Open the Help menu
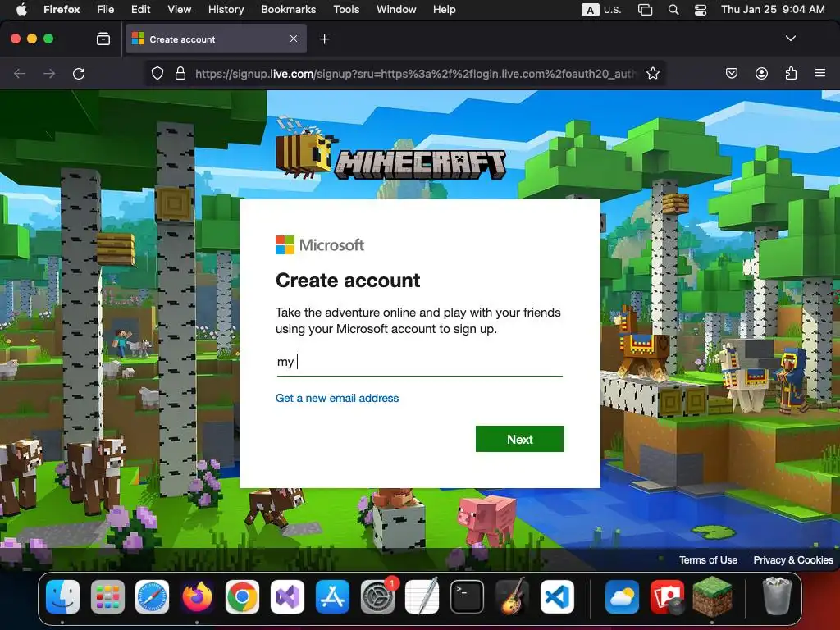The height and width of the screenshot is (630, 840). pyautogui.click(x=445, y=9)
